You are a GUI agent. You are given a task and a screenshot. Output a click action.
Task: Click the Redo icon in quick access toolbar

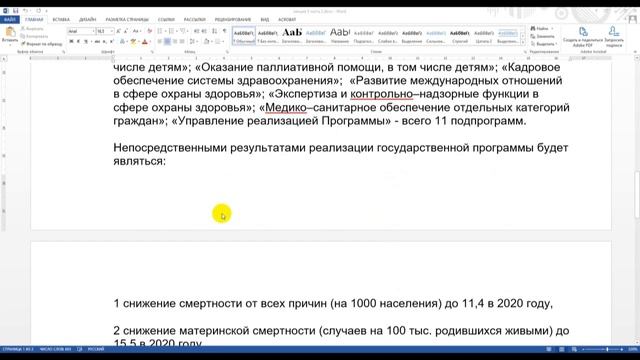pos(39,11)
